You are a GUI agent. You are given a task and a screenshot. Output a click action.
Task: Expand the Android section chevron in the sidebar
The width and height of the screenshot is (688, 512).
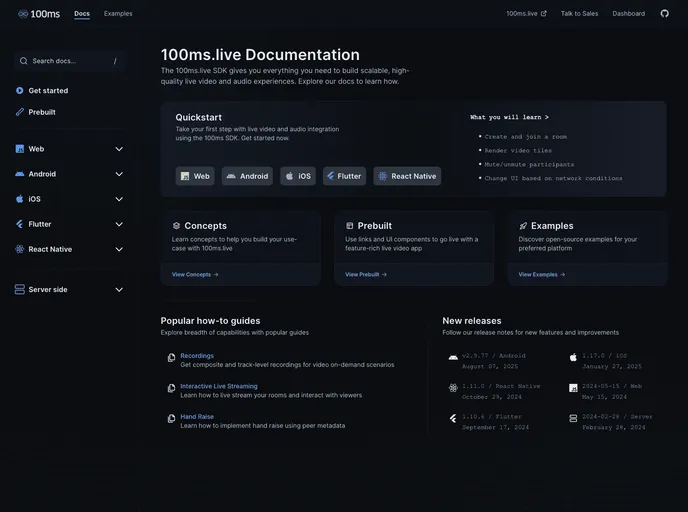[119, 174]
